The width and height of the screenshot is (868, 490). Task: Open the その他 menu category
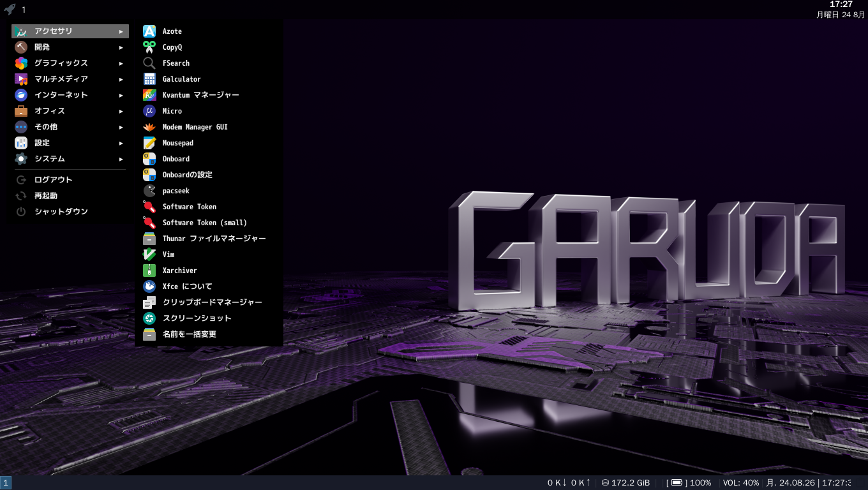click(x=70, y=127)
